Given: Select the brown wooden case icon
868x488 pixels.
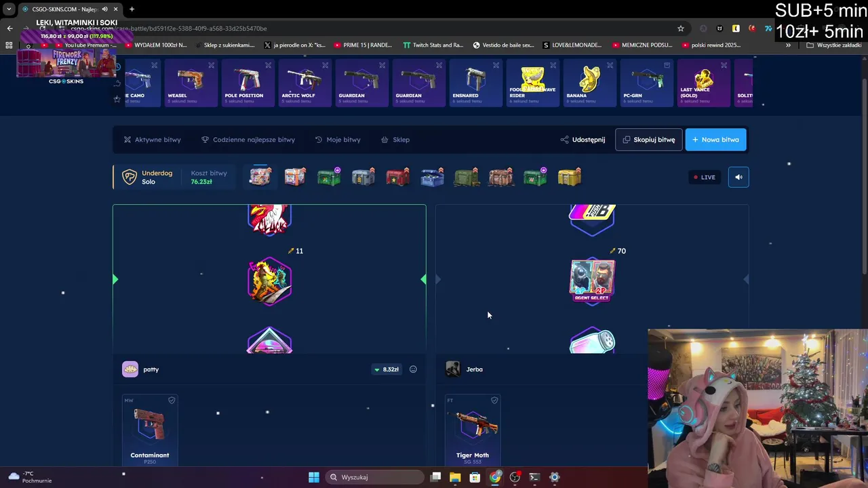Looking at the screenshot, I should (x=500, y=176).
